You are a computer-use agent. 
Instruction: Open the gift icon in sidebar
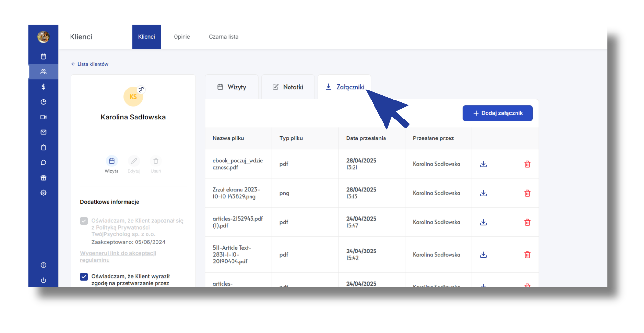click(x=43, y=177)
